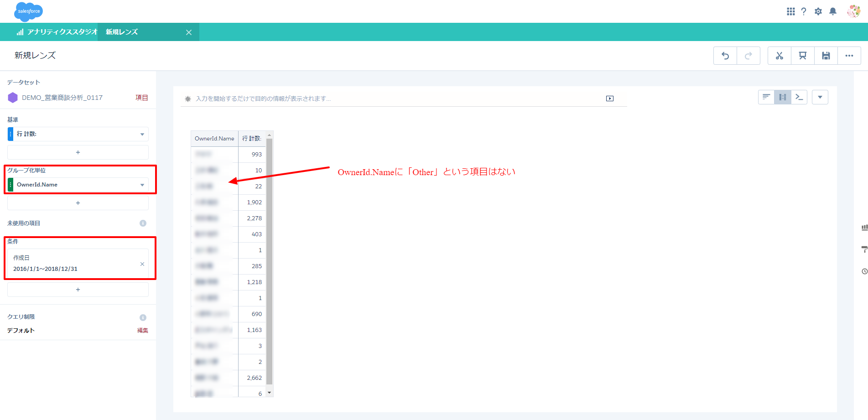Switch to chart mode view toggle
The height and width of the screenshot is (420, 868).
pos(766,97)
